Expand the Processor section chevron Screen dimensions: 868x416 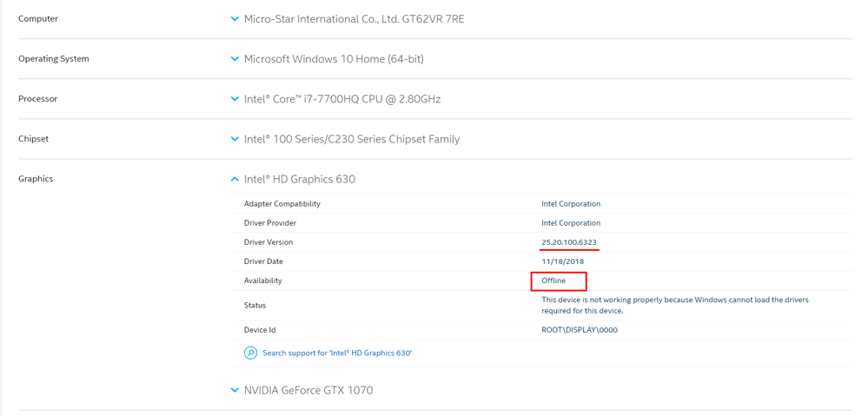click(x=235, y=99)
